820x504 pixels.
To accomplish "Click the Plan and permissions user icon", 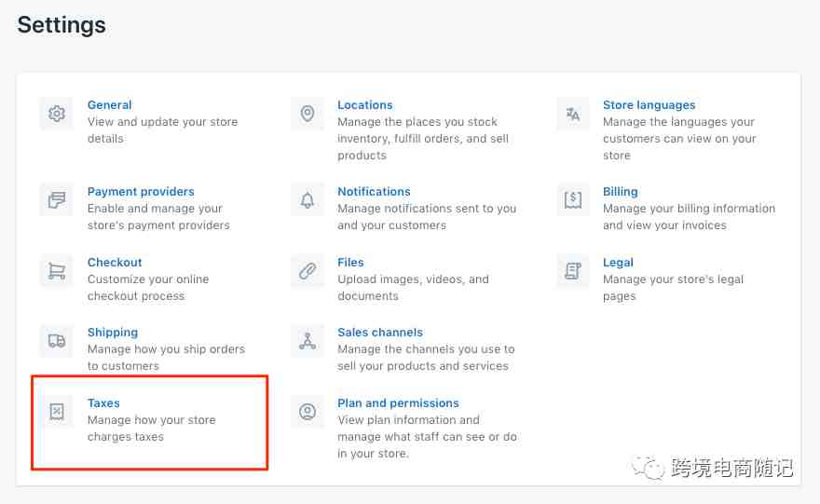I will pos(307,412).
